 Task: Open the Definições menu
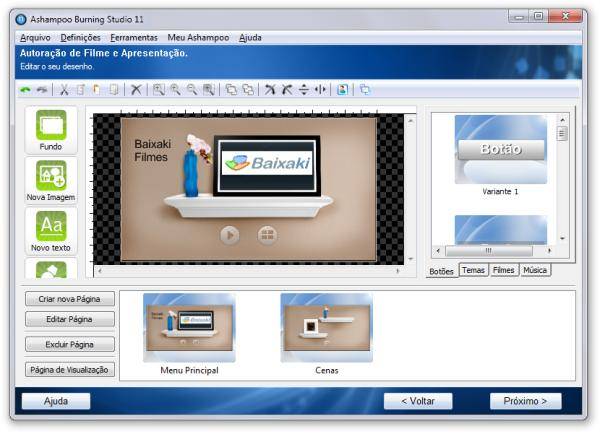(80, 38)
